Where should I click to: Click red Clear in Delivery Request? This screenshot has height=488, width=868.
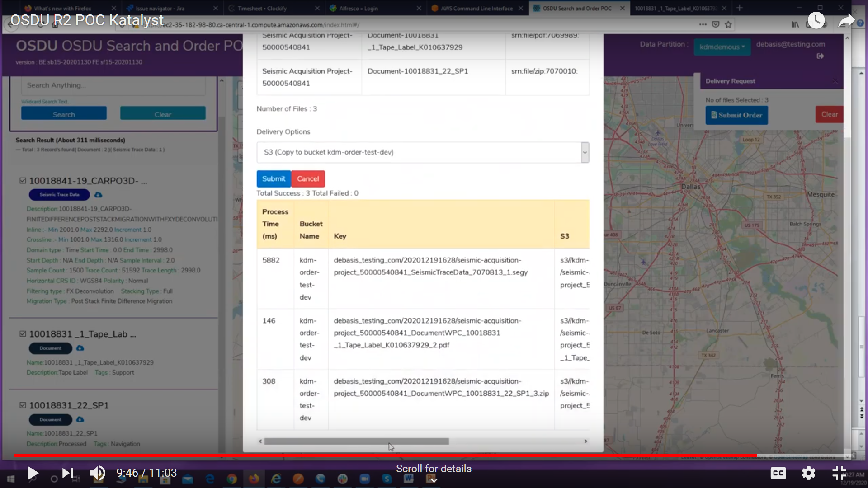click(x=829, y=114)
